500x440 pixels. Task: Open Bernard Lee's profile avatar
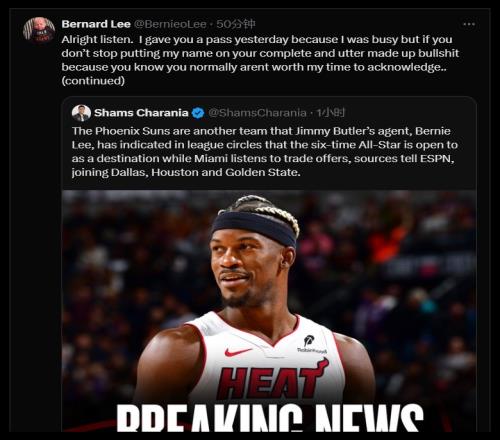(39, 30)
